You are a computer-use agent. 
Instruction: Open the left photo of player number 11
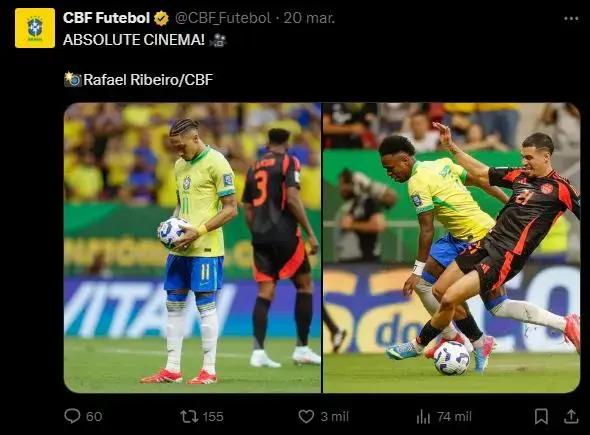(192, 248)
